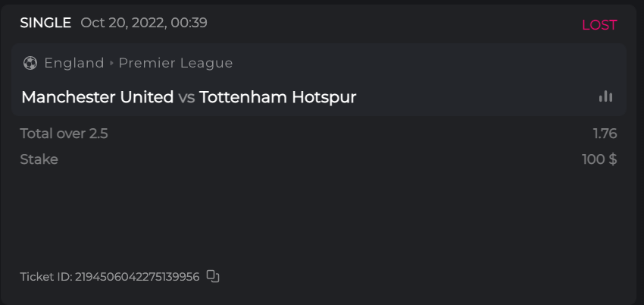The width and height of the screenshot is (644, 305).
Task: Click the Oct 20, 2022 bet date
Action: click(x=123, y=23)
